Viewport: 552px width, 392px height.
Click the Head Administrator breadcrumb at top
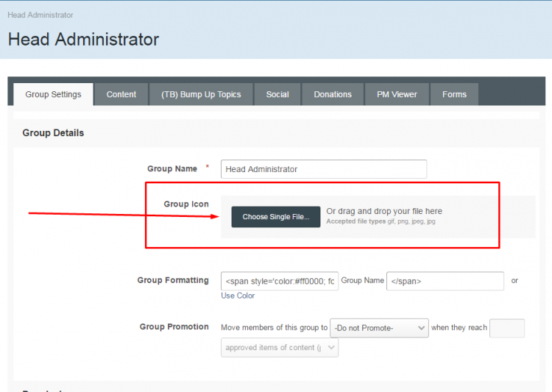click(x=40, y=15)
